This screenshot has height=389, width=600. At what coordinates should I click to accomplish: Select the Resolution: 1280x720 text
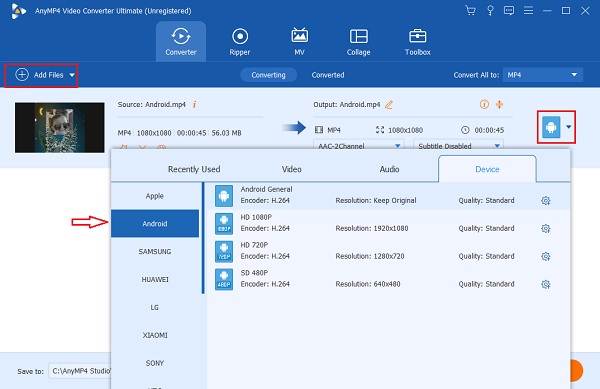tap(370, 256)
